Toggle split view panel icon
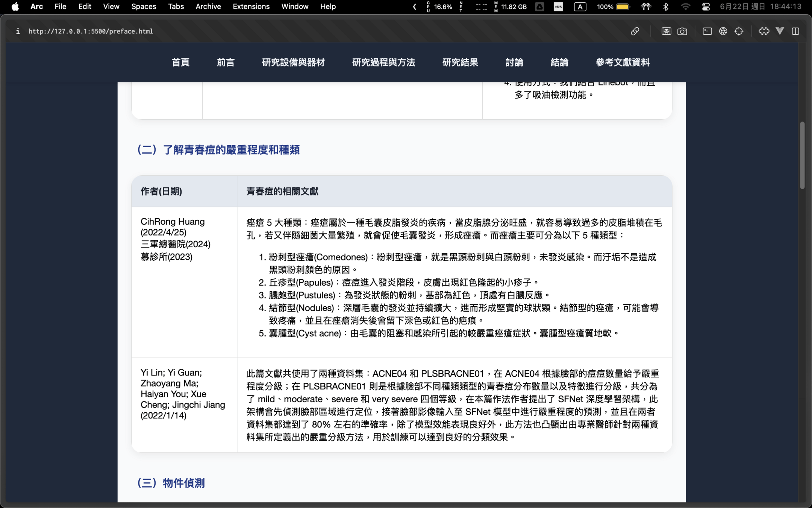The image size is (812, 508). click(x=795, y=31)
